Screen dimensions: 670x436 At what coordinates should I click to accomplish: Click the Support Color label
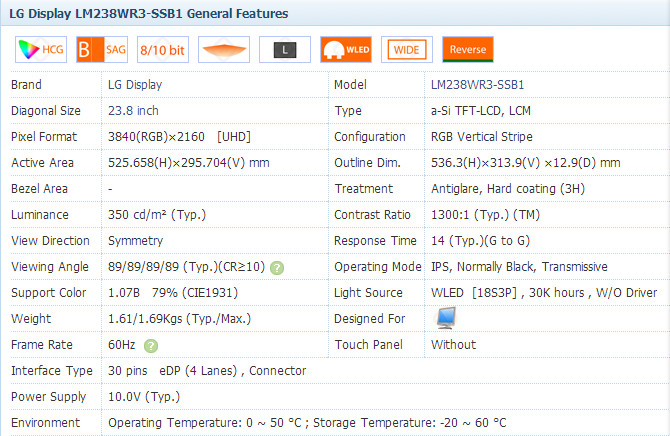coord(49,293)
